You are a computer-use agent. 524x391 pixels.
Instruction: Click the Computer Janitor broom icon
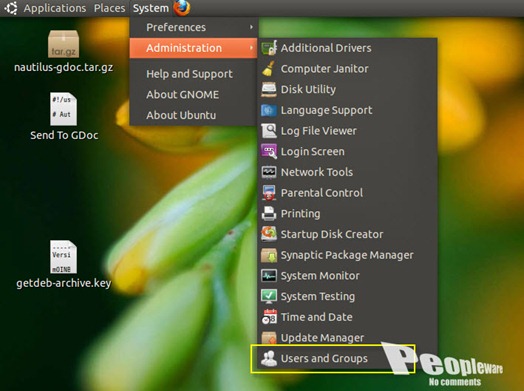coord(269,69)
